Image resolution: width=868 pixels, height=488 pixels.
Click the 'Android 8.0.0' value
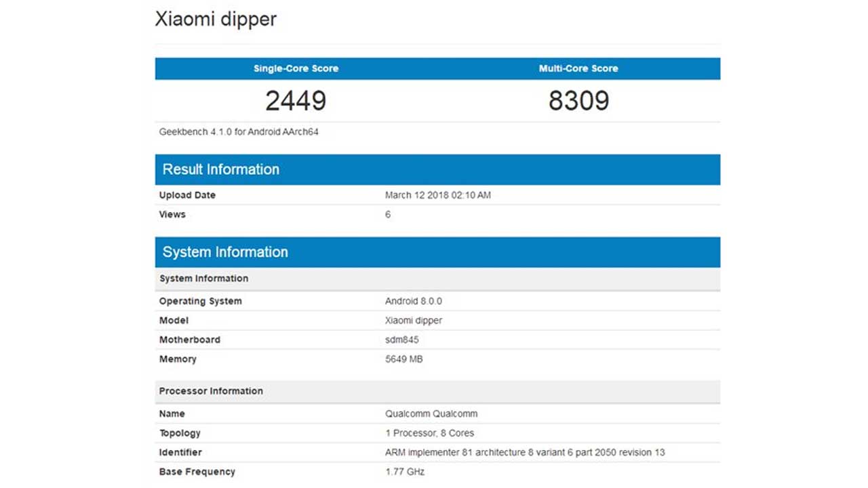click(414, 301)
